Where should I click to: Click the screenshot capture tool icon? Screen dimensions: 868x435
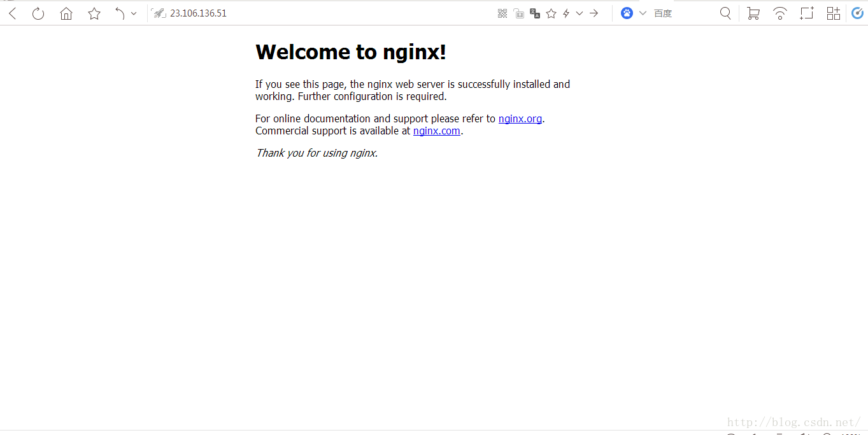(x=807, y=13)
